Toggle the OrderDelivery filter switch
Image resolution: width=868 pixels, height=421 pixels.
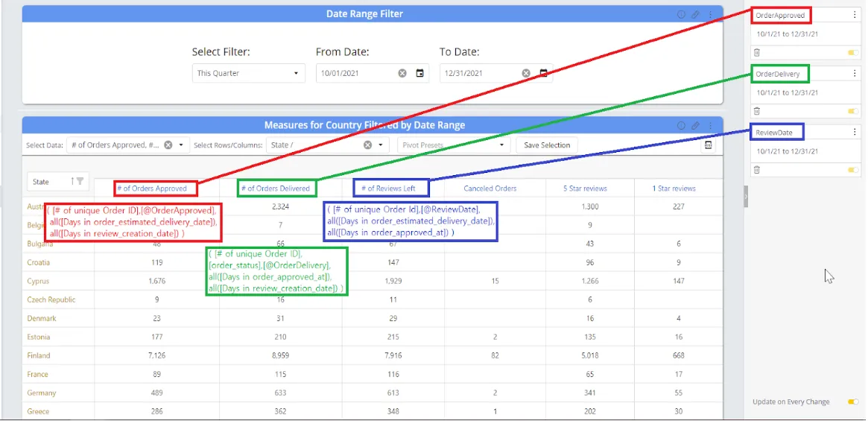[x=853, y=111]
